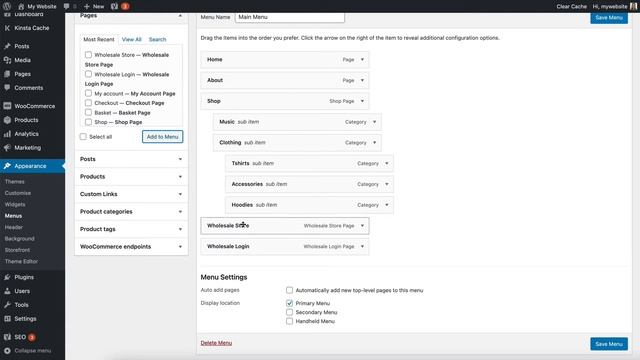Open the comments bubble icon in admin bar

tap(67, 6)
